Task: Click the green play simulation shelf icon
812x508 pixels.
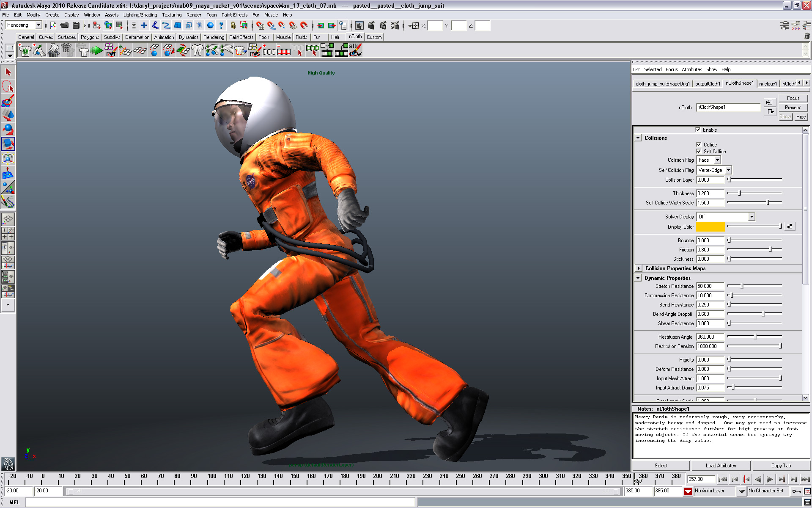Action: click(97, 51)
